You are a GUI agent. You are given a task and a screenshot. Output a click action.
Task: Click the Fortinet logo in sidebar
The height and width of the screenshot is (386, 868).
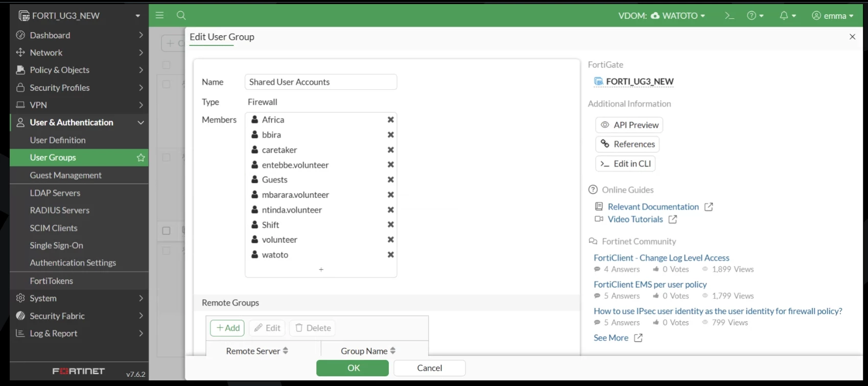pos(79,371)
